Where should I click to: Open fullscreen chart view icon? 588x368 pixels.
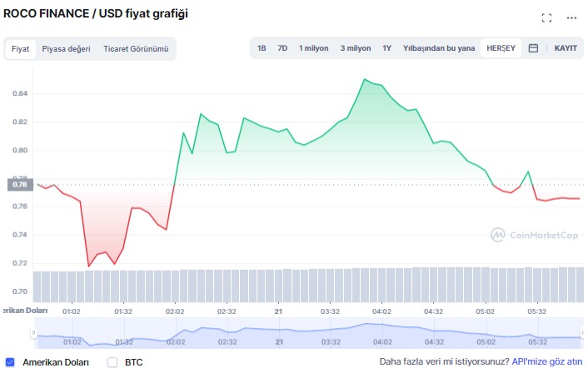tap(546, 17)
